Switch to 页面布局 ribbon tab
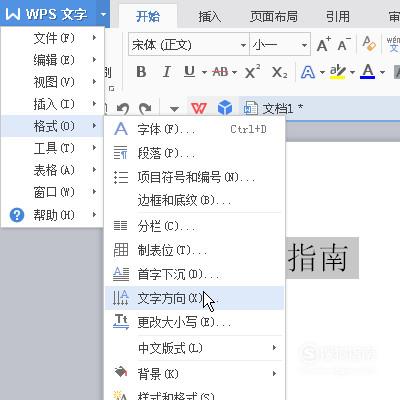Viewport: 400px width, 400px height. [x=274, y=16]
